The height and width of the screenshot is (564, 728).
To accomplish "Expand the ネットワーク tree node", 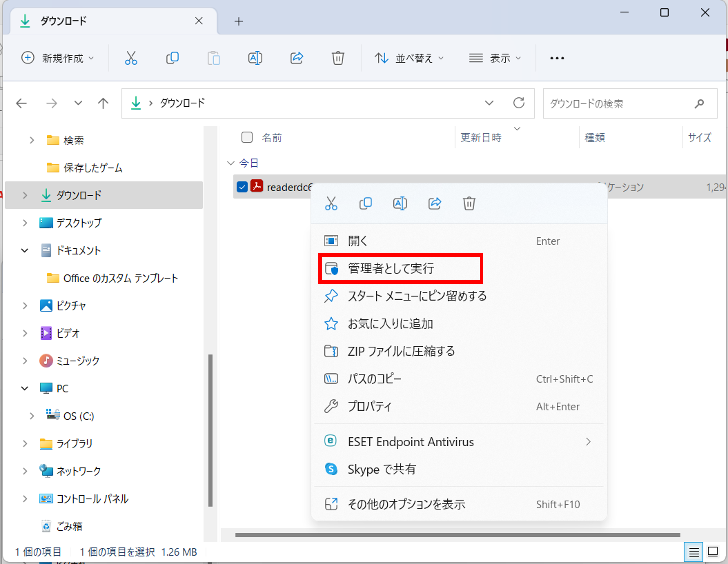I will click(25, 471).
